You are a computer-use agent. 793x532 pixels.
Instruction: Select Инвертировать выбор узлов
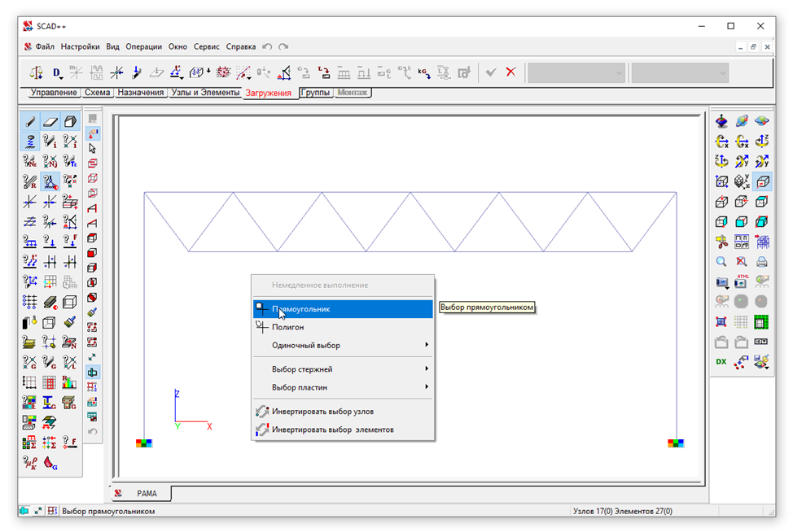tap(343, 412)
